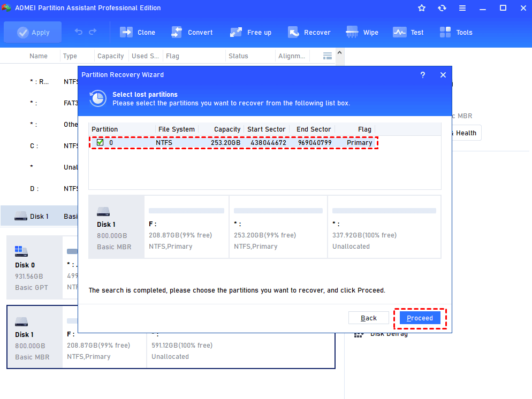The height and width of the screenshot is (399, 532).
Task: Select the C: partition row in main list
Action: pyautogui.click(x=39, y=146)
